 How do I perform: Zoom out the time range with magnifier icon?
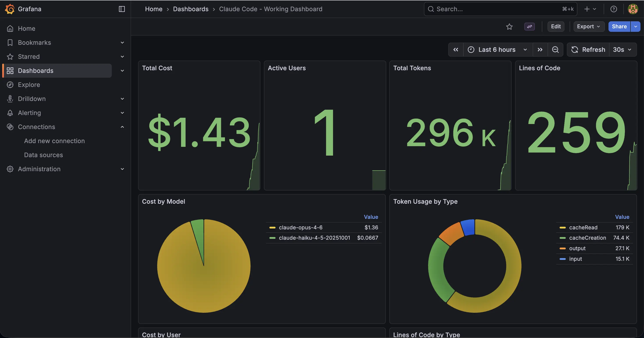click(555, 49)
